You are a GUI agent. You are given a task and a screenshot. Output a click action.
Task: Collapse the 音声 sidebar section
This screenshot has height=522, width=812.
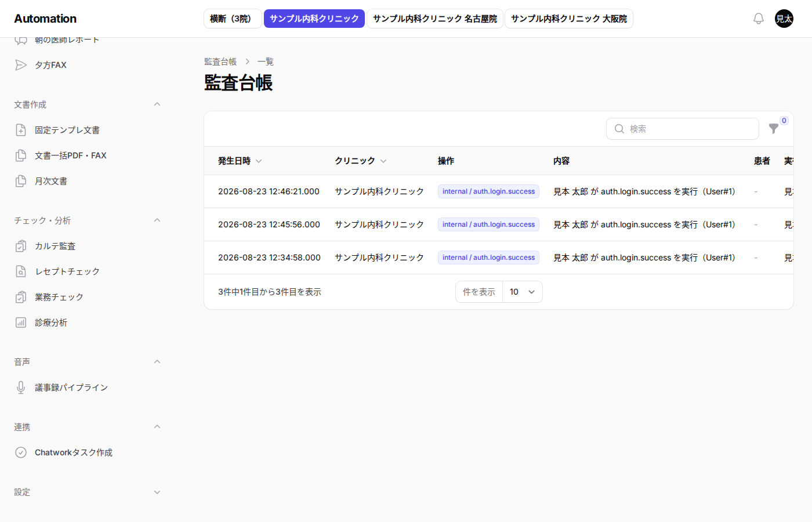157,362
